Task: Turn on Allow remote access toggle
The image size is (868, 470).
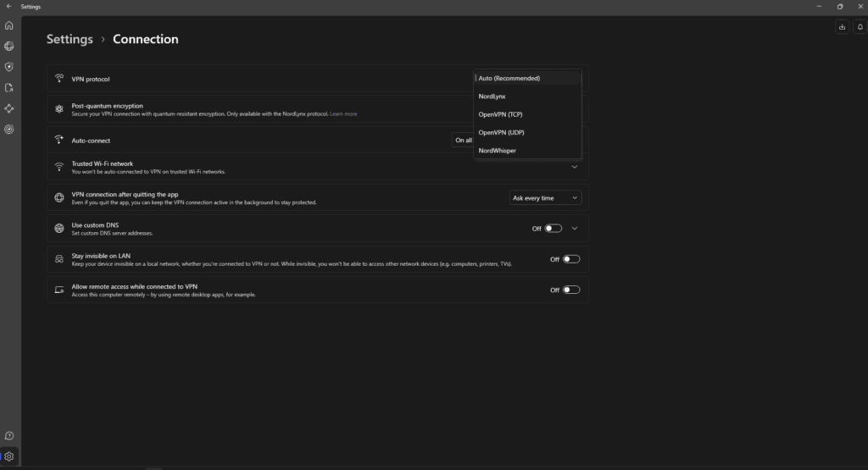Action: click(x=571, y=290)
